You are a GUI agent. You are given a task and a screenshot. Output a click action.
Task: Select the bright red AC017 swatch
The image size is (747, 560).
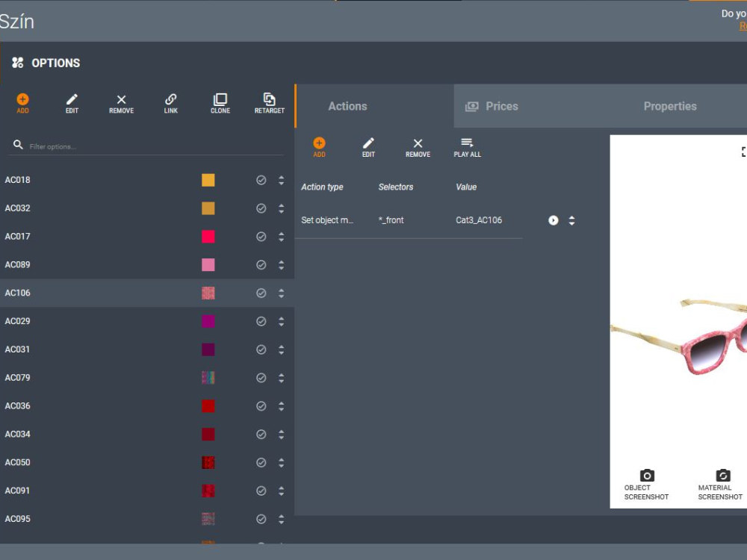tap(208, 237)
